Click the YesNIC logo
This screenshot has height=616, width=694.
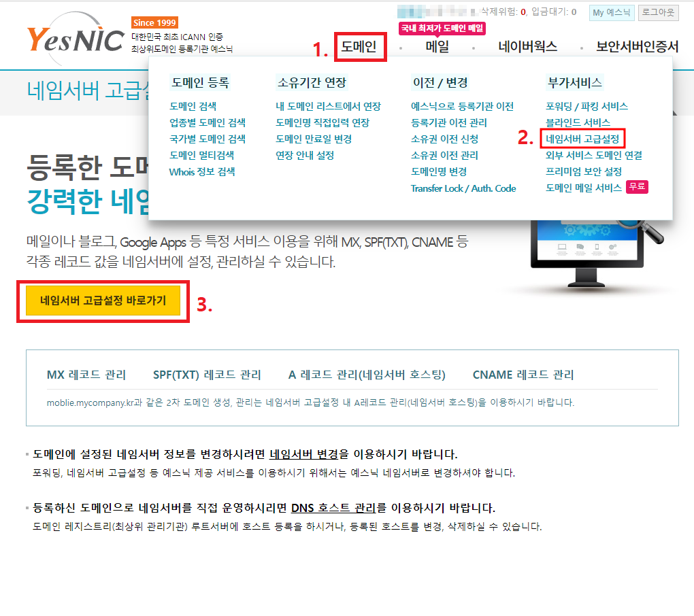(76, 39)
